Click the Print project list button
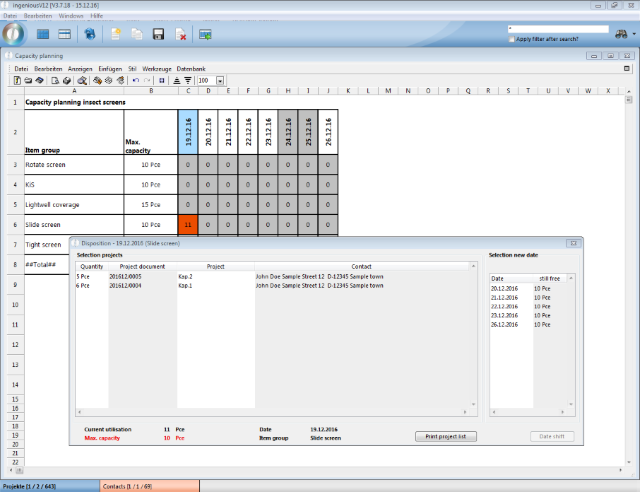 446,436
